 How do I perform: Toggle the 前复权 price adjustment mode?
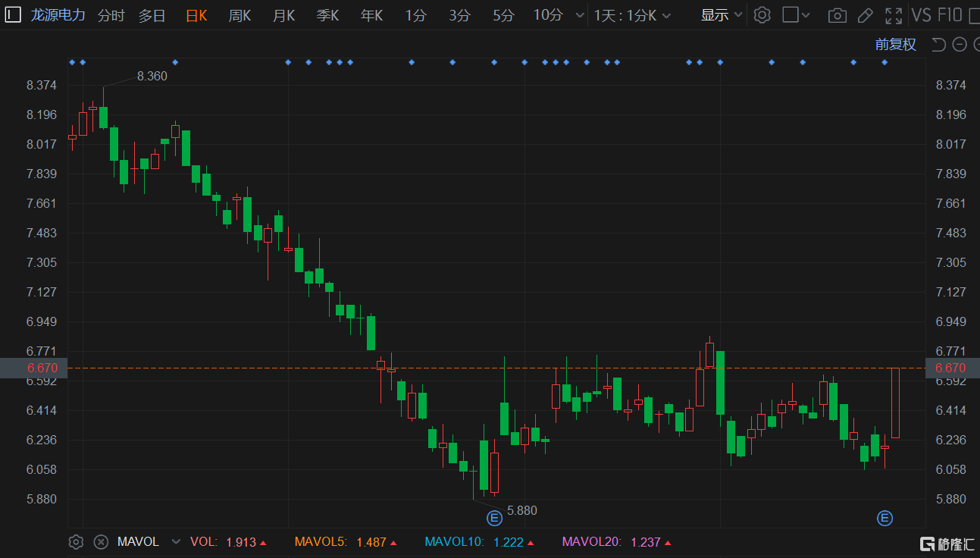[895, 45]
